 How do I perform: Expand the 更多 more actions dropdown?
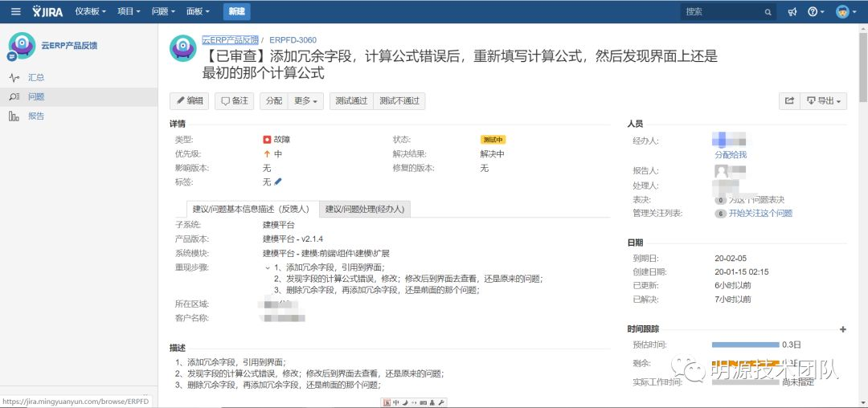coord(305,101)
